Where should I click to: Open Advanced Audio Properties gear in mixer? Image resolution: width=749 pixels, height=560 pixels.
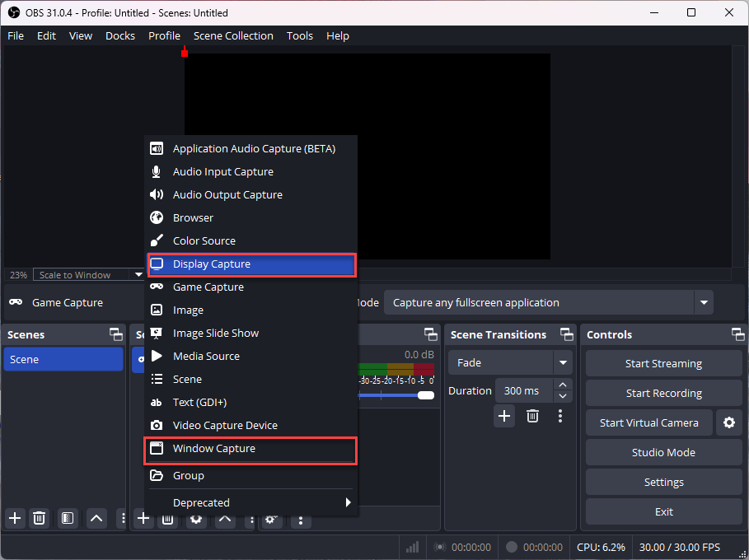pos(271,520)
